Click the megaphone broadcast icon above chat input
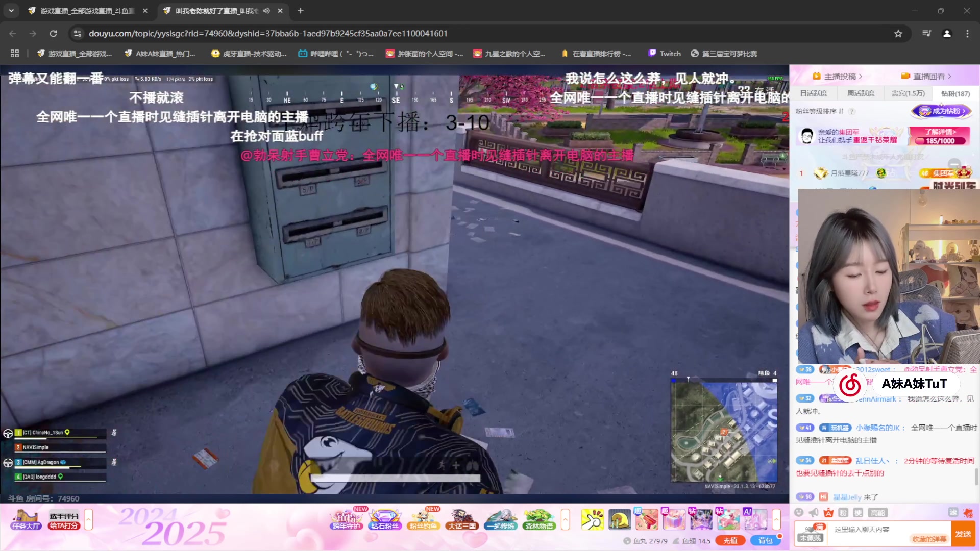 814,512
